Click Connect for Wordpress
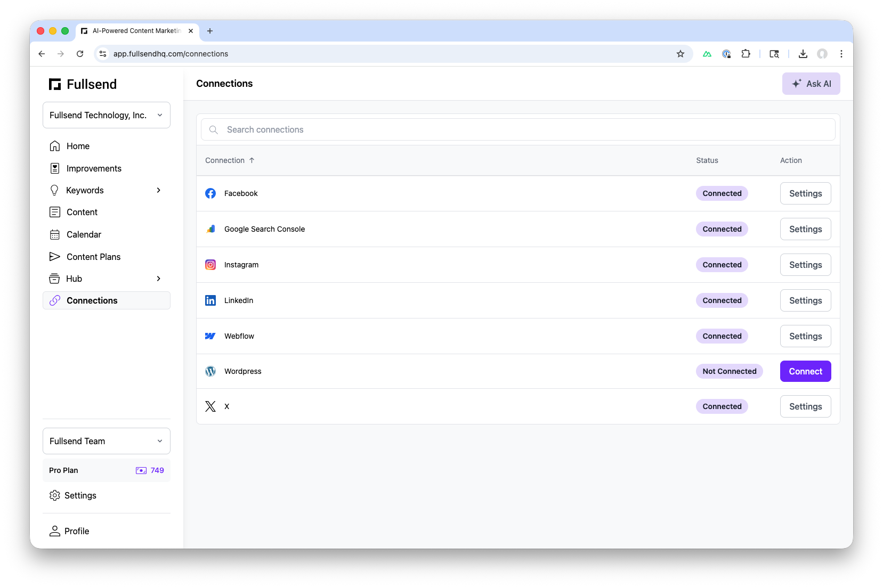 (805, 371)
